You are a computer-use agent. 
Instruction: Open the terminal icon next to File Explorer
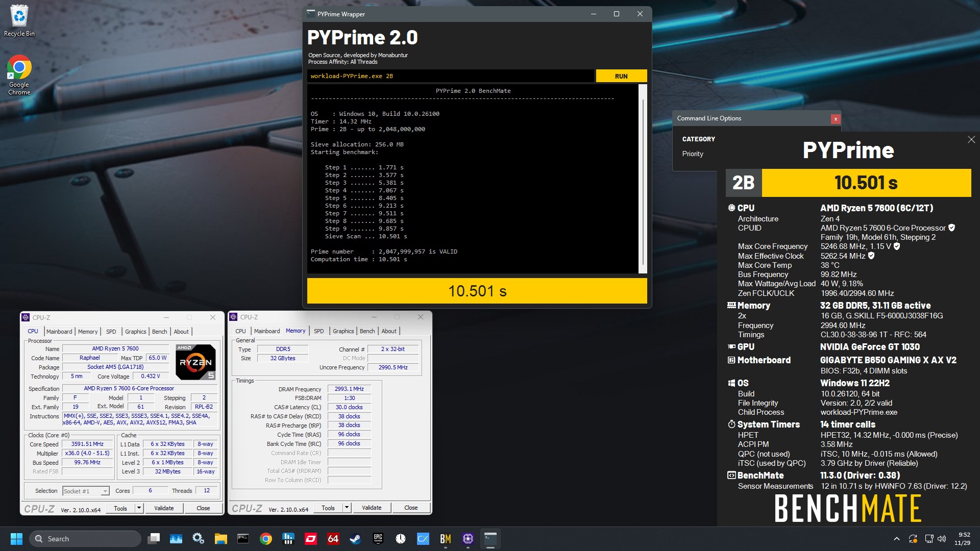point(243,539)
